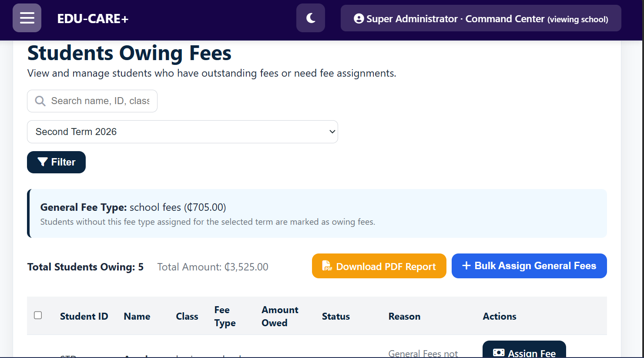Click the Status column header
644x358 pixels.
point(335,316)
